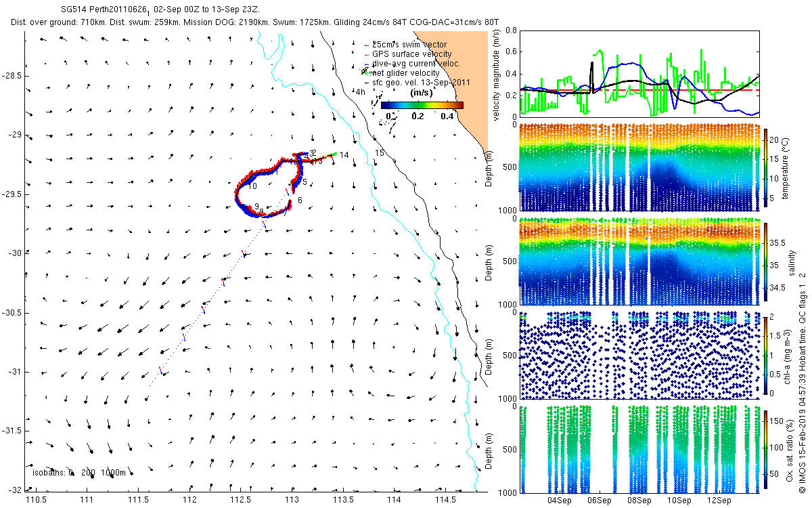Click the 'velocity magnitude (m/s)' axis label
812x508 pixels.
tap(497, 74)
